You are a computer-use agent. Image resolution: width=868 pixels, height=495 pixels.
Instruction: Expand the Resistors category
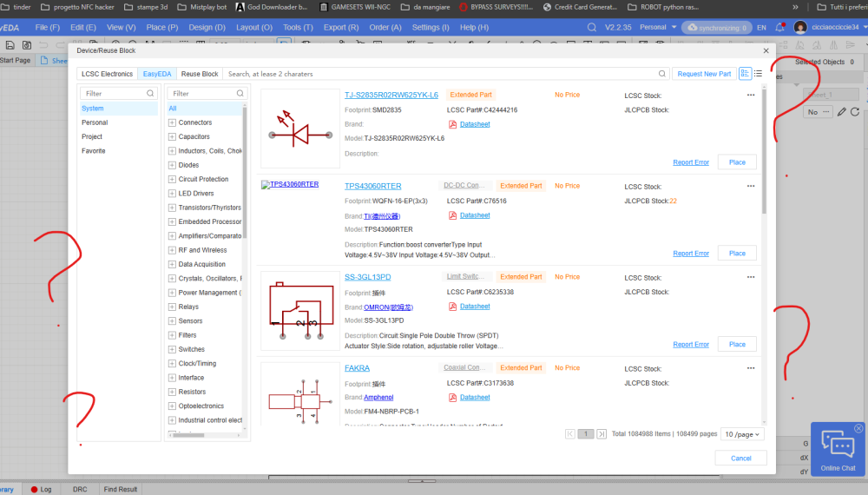[172, 392]
